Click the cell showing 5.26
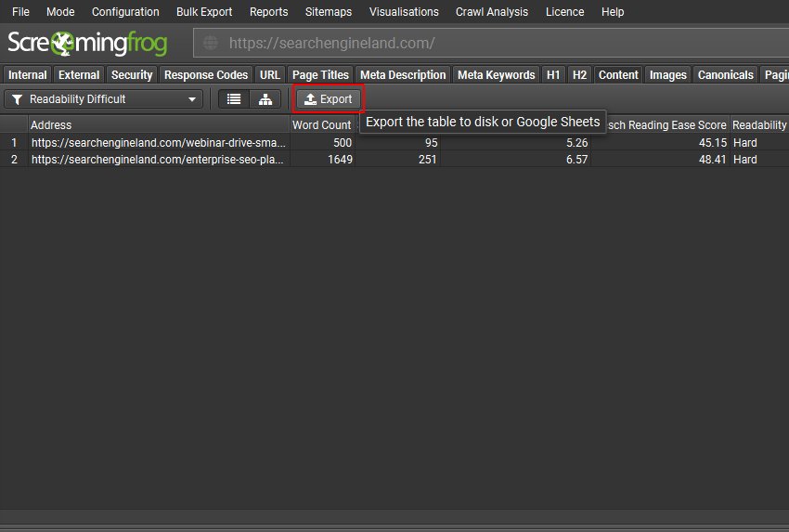 point(576,142)
